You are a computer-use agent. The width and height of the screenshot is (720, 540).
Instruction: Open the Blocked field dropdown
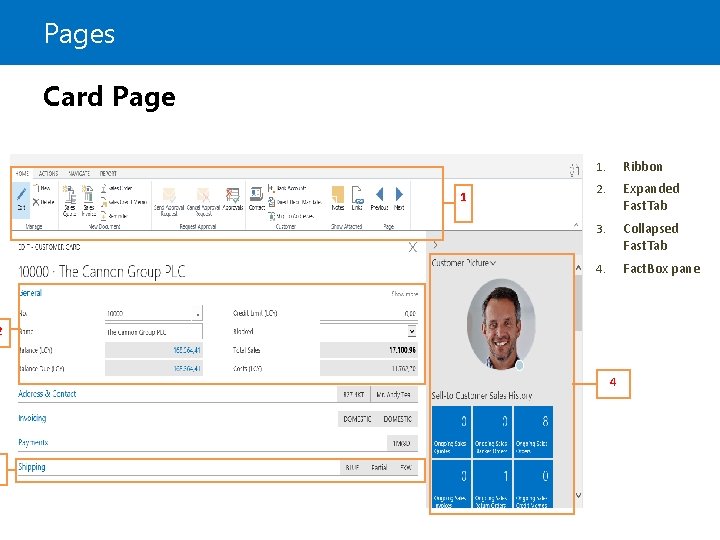(412, 331)
